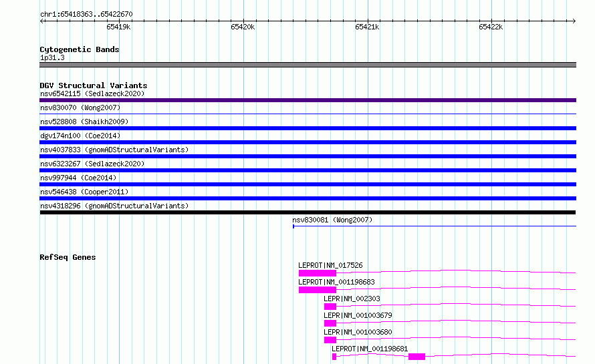Click the purple nsv6542115 variant bar
The width and height of the screenshot is (595, 364).
click(308, 100)
